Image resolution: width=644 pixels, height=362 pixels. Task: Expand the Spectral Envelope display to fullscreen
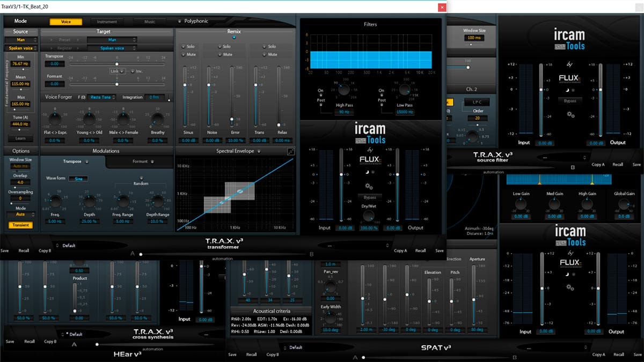[x=291, y=152]
